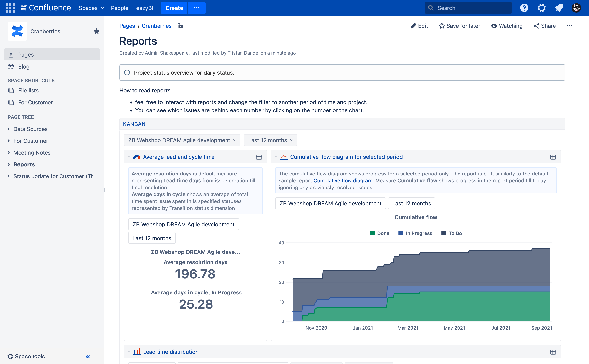
Task: Click the Create button
Action: point(174,8)
